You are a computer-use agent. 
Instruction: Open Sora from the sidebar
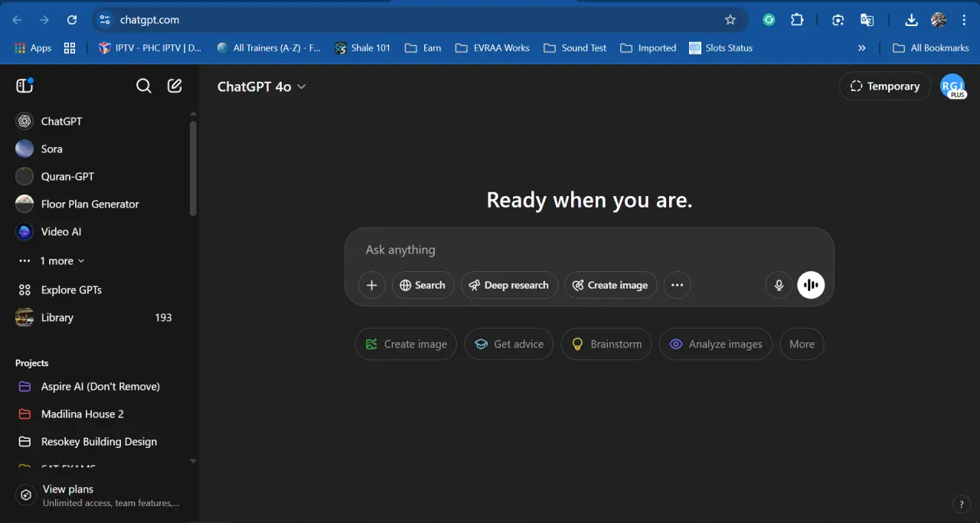[96, 149]
